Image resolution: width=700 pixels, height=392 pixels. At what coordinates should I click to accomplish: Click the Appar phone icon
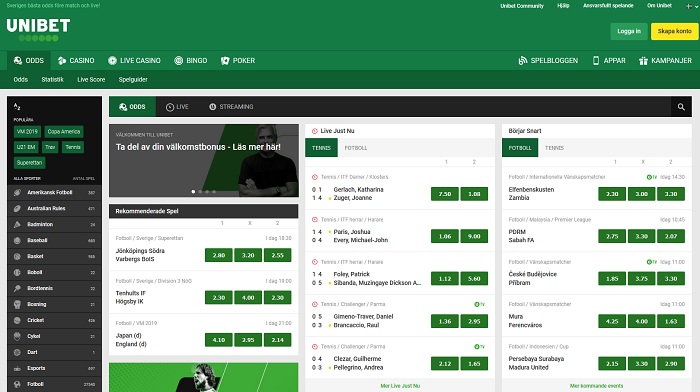(596, 60)
